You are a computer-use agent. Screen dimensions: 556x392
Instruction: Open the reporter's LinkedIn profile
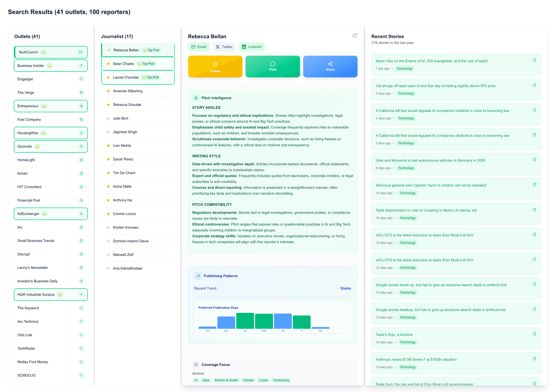252,47
